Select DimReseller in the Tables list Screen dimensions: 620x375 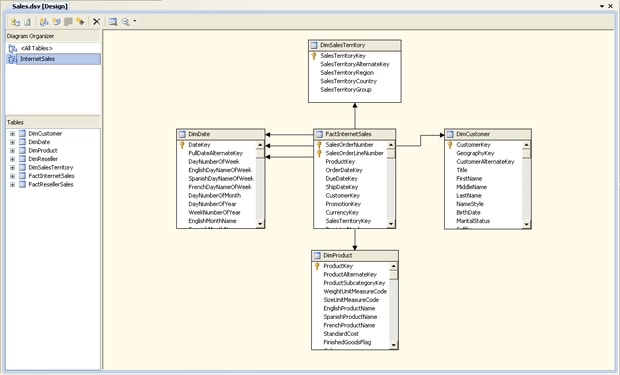click(43, 159)
